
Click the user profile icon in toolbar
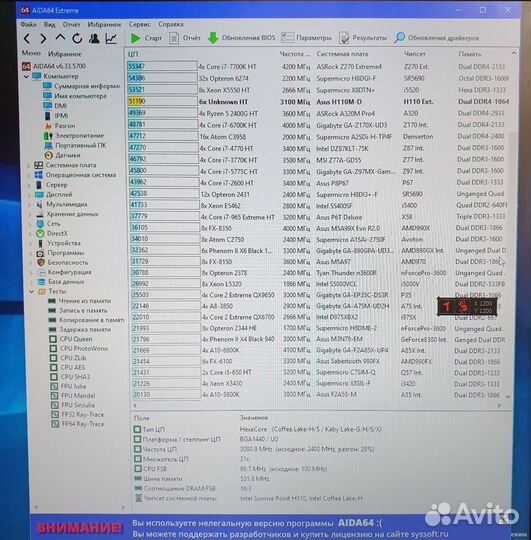point(94,38)
